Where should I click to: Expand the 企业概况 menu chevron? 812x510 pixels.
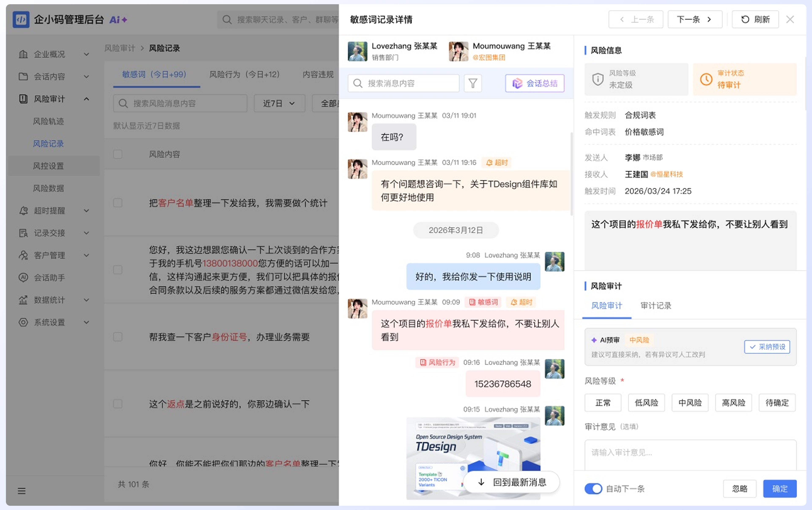pyautogui.click(x=86, y=54)
